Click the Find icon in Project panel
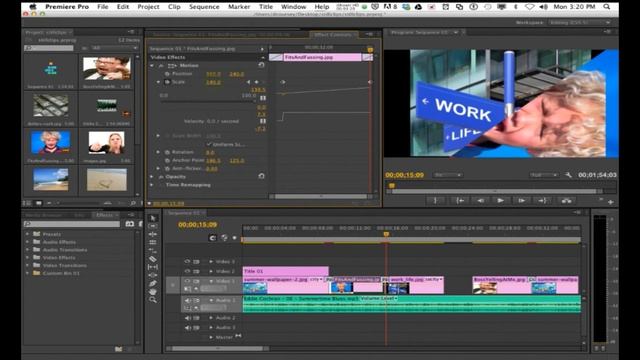This screenshot has height=360, width=640. 133,203
